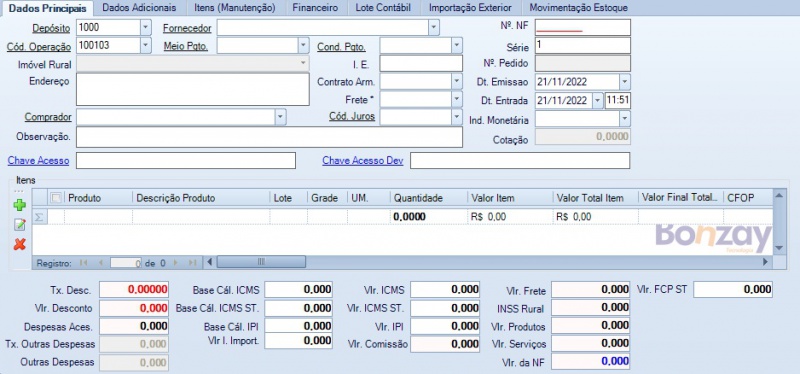Click the Observação input field

click(269, 137)
